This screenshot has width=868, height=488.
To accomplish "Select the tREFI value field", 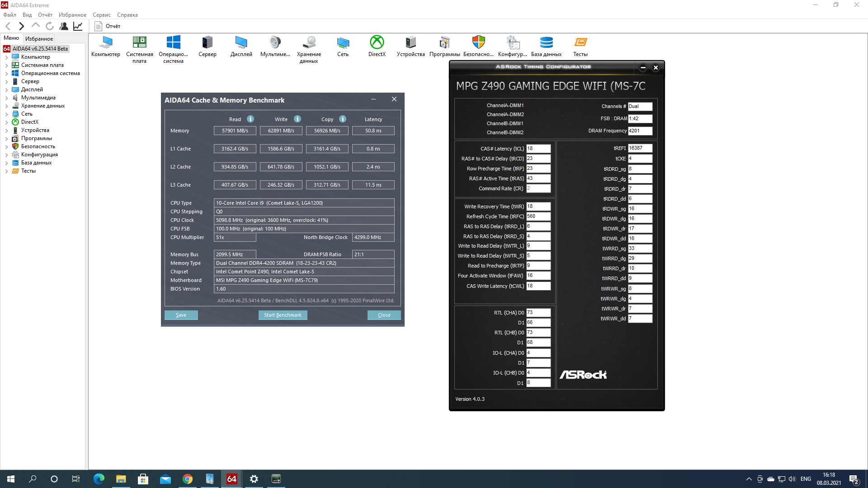I will coord(640,148).
